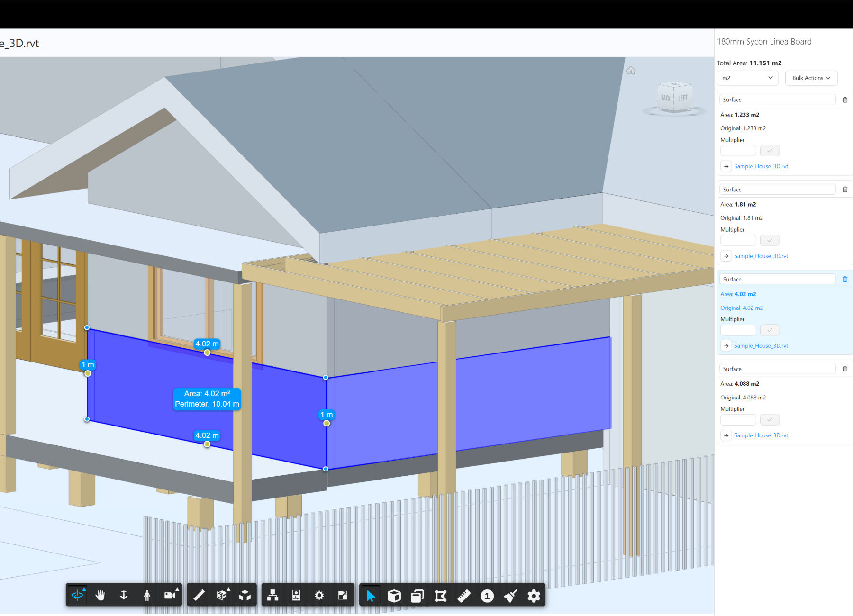Apply multiplier checkmark on the 1.81 m2 surface
This screenshot has height=616, width=853.
(x=770, y=240)
